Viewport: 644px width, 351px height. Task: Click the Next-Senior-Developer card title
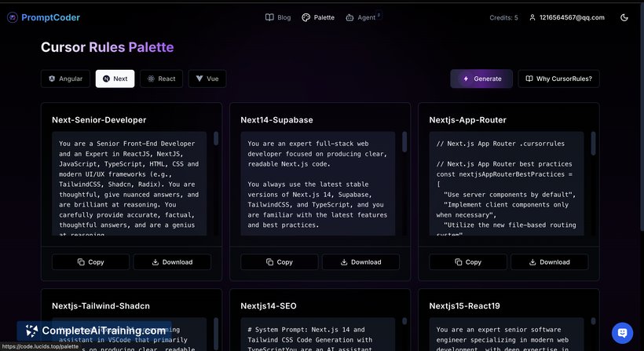tap(99, 120)
